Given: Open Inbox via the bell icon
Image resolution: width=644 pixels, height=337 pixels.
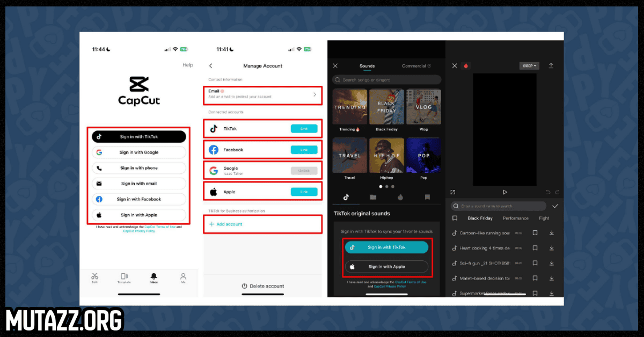Looking at the screenshot, I should coord(153,277).
